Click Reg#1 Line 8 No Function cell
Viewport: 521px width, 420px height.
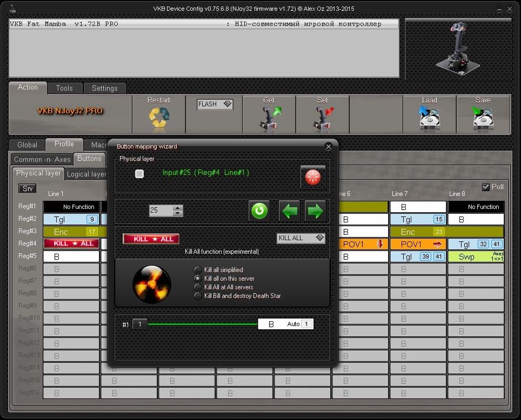tap(476, 207)
